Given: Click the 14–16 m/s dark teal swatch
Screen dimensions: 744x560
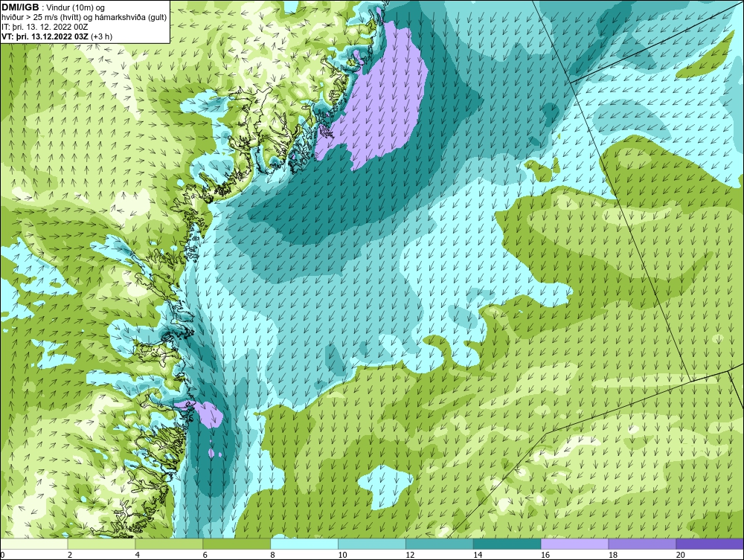Looking at the screenshot, I should click(x=507, y=544).
